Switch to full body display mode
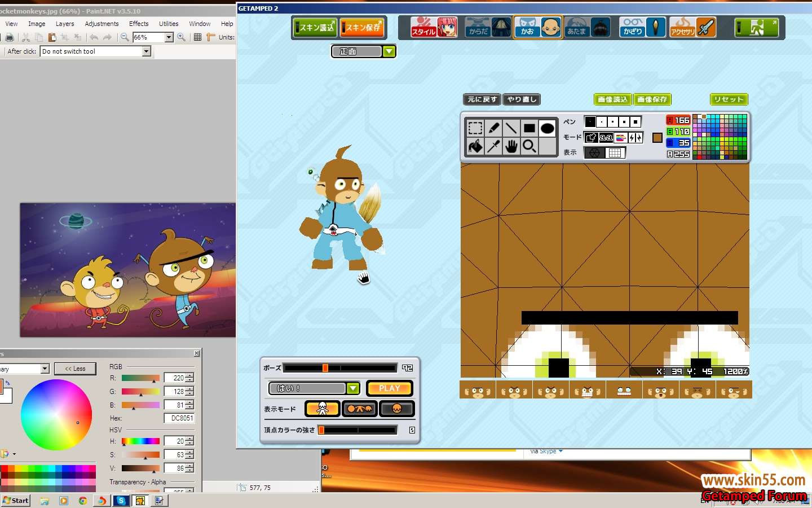The width and height of the screenshot is (812, 508). point(322,409)
